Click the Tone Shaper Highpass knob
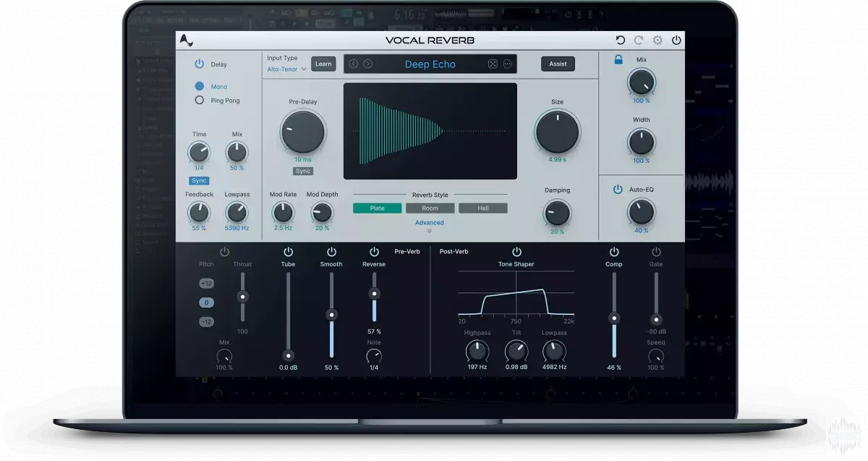 pos(477,352)
